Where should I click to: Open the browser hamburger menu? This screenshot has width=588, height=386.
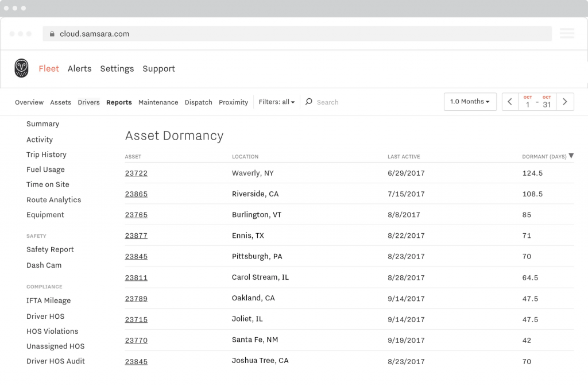point(567,34)
